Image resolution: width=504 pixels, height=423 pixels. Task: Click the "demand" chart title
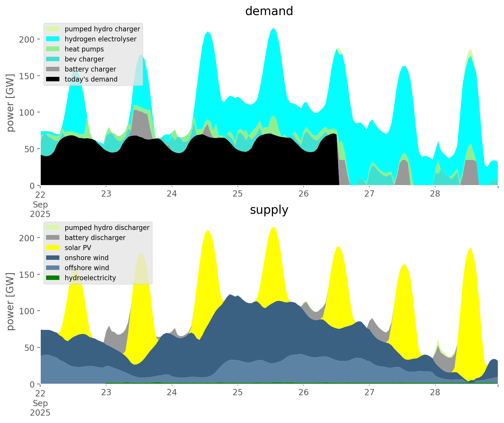[269, 11]
